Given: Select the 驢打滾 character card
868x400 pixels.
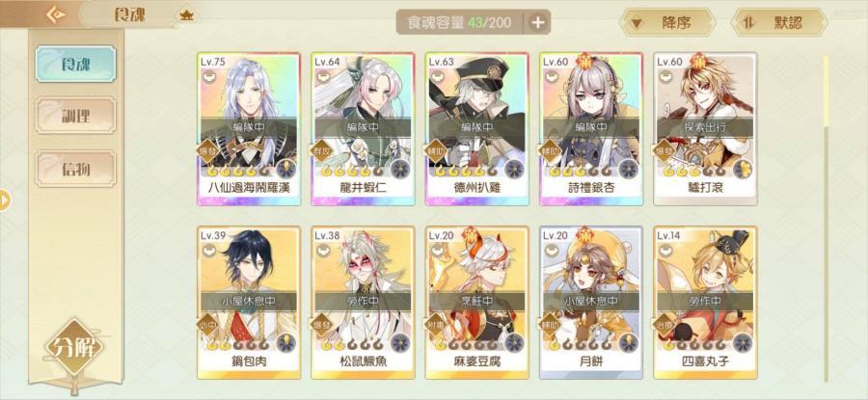Looking at the screenshot, I should (705, 129).
